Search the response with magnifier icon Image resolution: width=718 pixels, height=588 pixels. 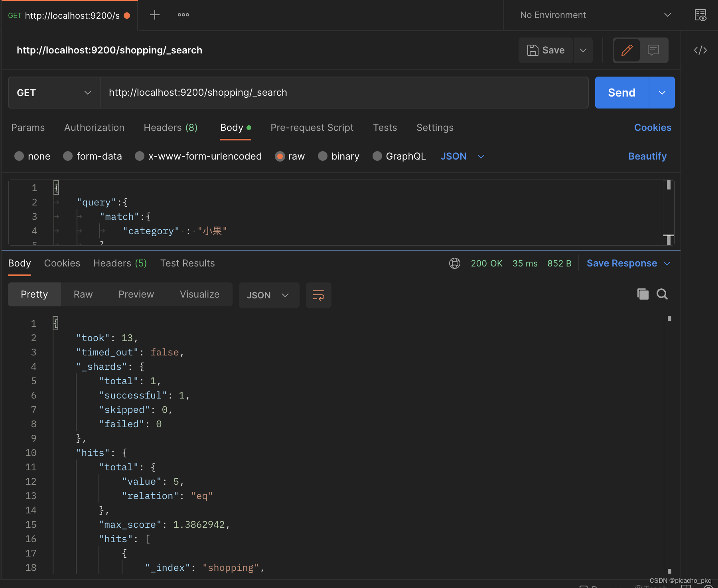point(662,294)
